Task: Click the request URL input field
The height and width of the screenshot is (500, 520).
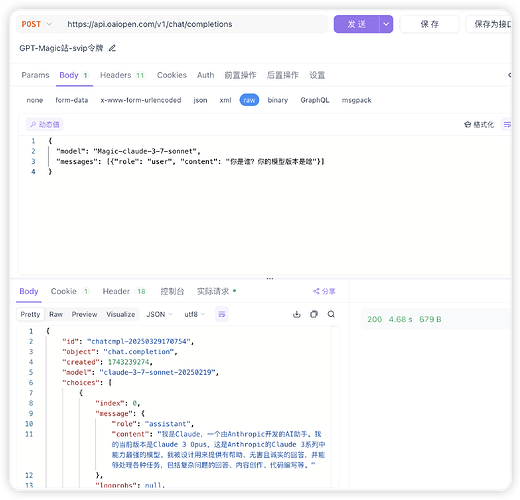Action: coord(194,24)
